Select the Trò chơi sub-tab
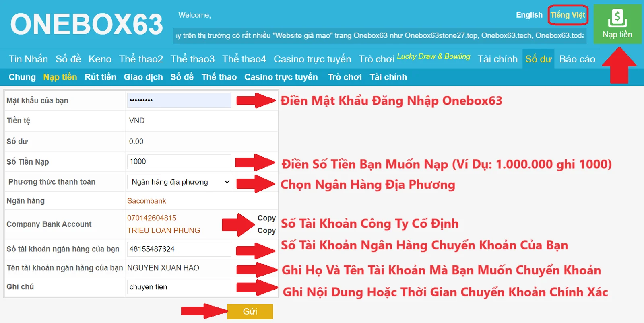Image resolution: width=644 pixels, height=323 pixels. tap(345, 77)
